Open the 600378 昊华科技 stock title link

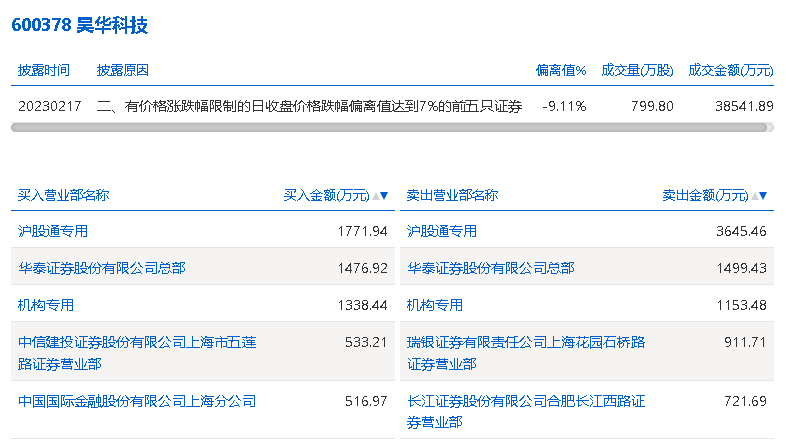pyautogui.click(x=80, y=25)
